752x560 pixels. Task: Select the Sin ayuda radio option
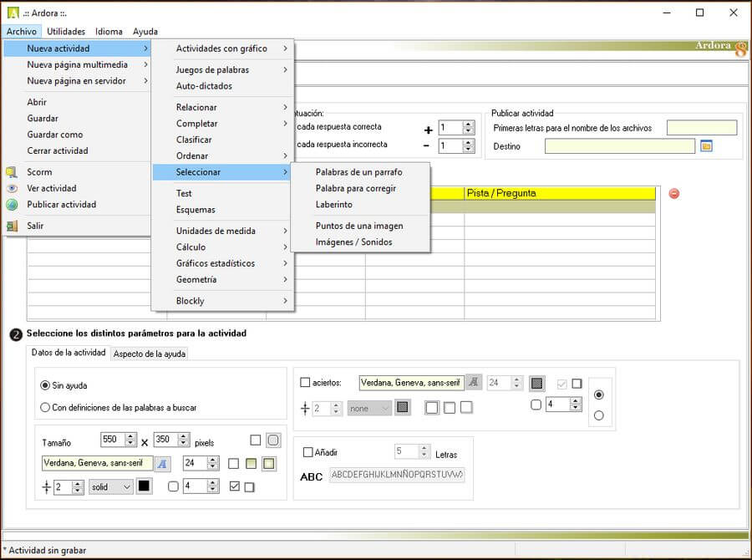[x=45, y=385]
